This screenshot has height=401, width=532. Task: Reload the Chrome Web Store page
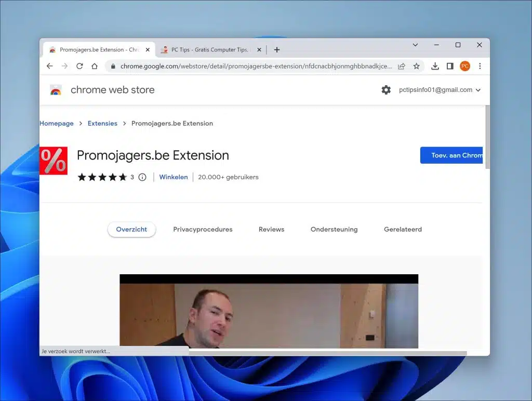[79, 66]
